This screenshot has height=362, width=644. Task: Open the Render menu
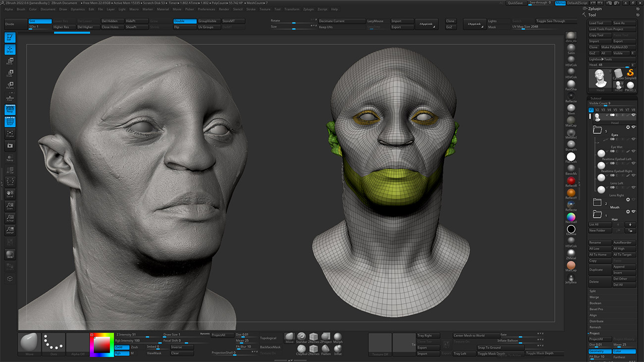tap(224, 9)
